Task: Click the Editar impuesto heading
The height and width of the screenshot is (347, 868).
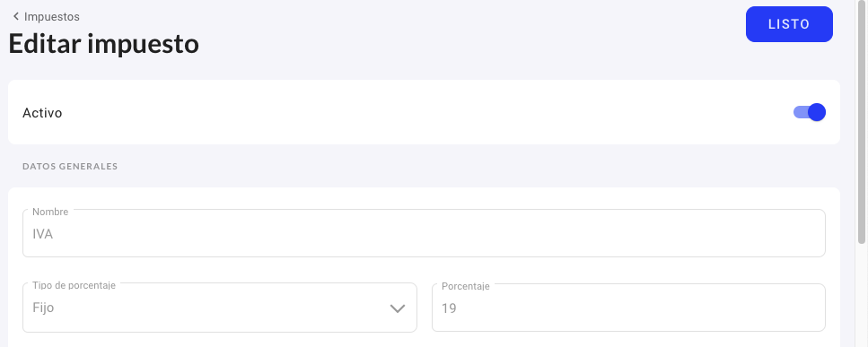Action: click(103, 44)
